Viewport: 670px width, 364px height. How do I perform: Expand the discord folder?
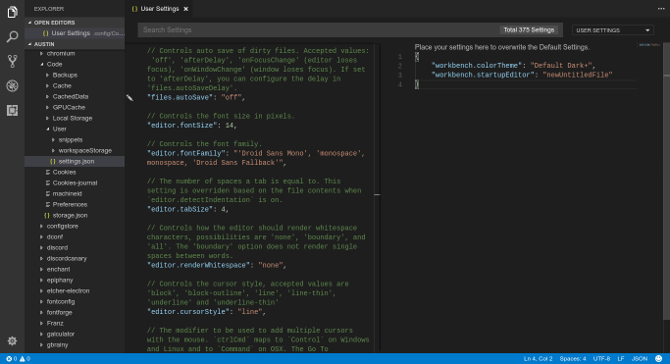point(75,247)
